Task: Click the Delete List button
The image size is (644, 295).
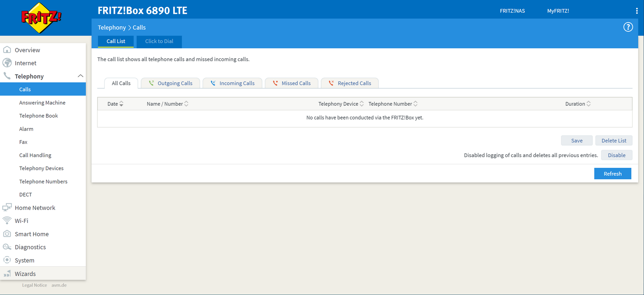Action: (x=614, y=141)
